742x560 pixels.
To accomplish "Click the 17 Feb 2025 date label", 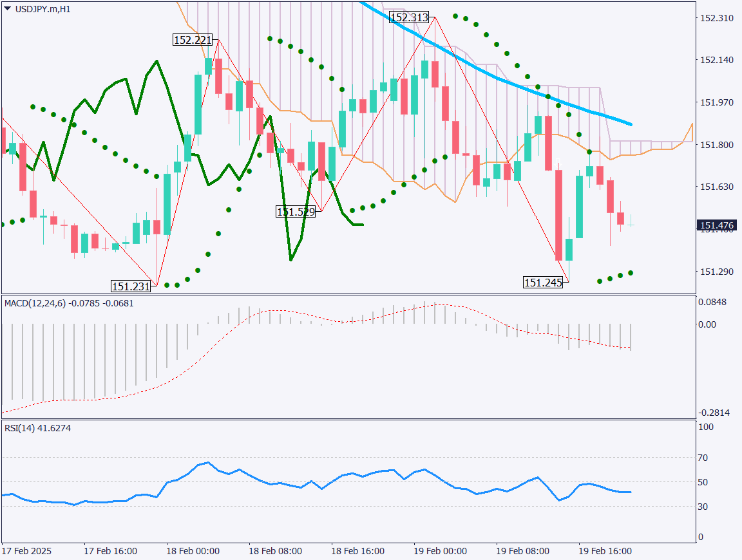I will (26, 551).
